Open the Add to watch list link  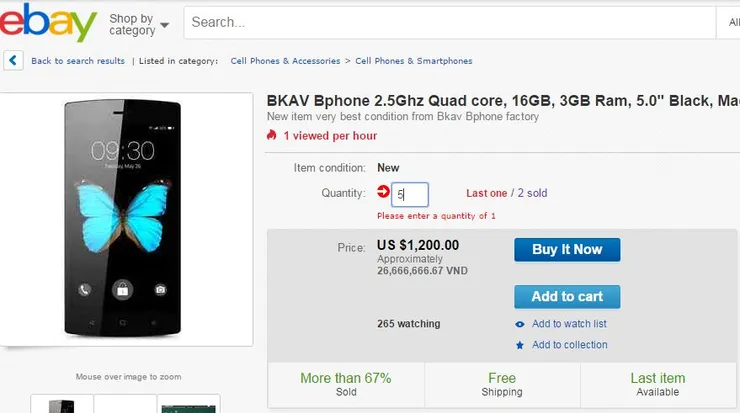click(569, 324)
